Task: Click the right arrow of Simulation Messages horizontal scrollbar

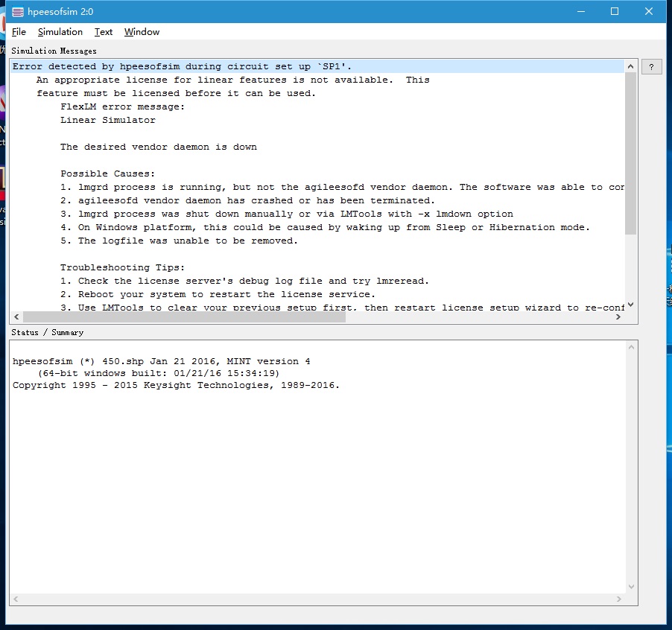Action: (x=618, y=317)
